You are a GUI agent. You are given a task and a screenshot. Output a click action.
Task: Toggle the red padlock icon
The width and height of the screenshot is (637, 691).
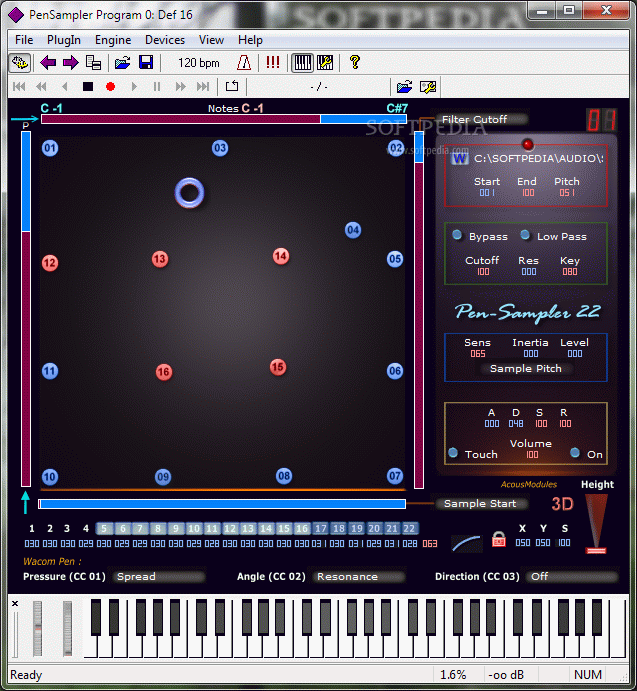(499, 539)
